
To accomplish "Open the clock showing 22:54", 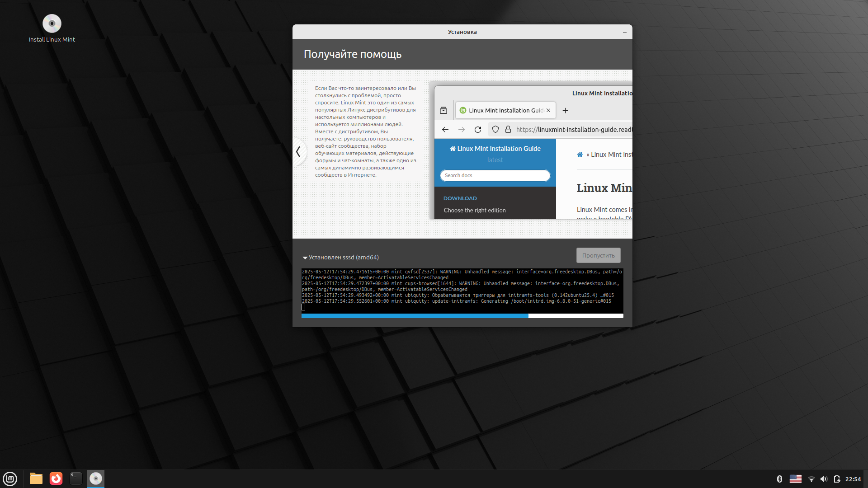I will (853, 479).
